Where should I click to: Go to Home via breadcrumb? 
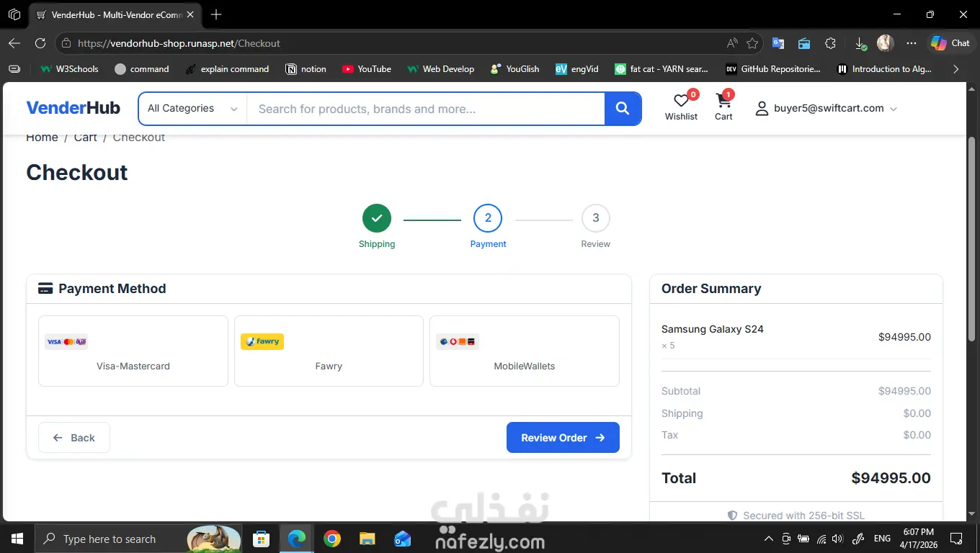click(42, 137)
